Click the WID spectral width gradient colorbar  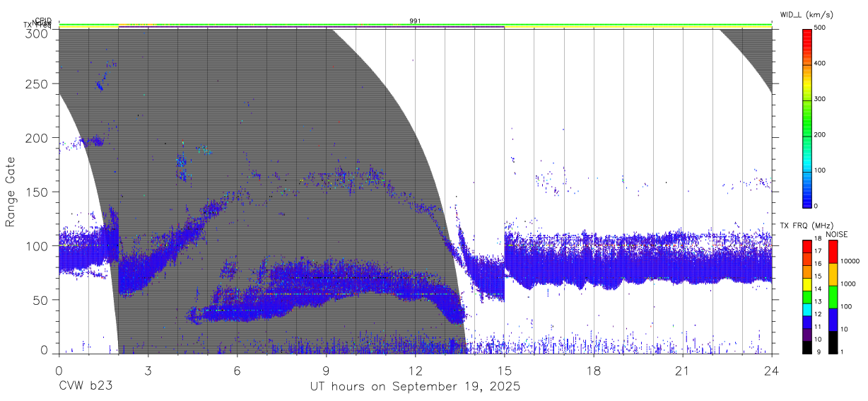(807, 117)
